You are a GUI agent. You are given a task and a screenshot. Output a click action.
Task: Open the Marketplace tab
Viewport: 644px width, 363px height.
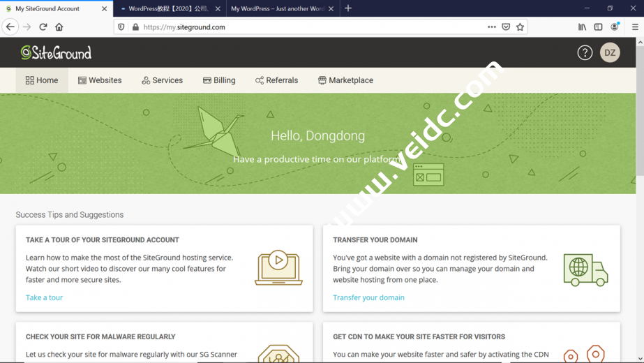point(345,80)
